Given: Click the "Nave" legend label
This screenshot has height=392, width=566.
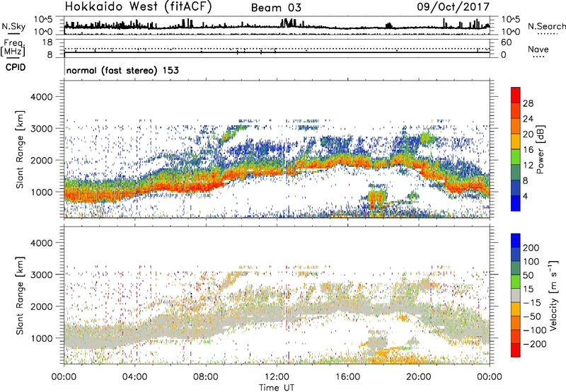Looking at the screenshot, I should tap(538, 49).
